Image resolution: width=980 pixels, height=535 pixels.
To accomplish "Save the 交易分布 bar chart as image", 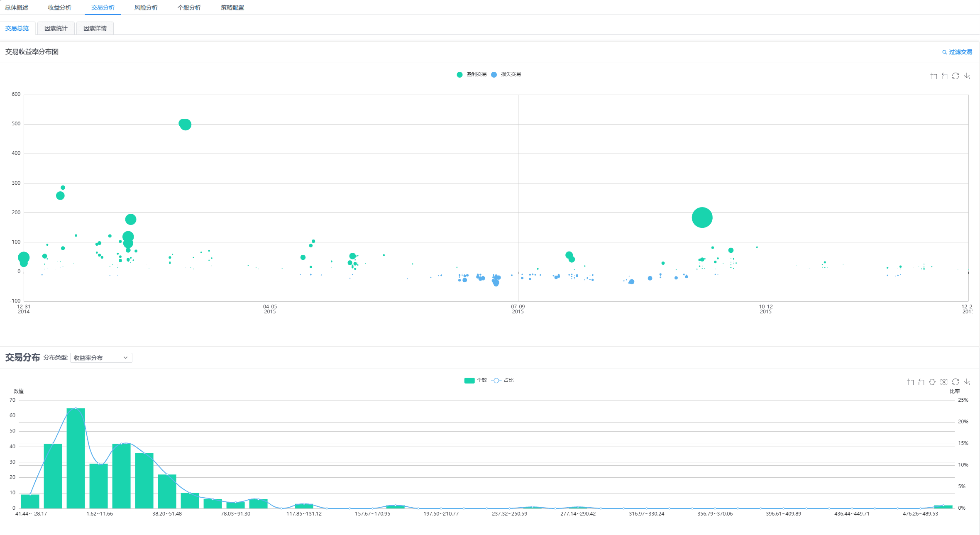I will coord(967,382).
